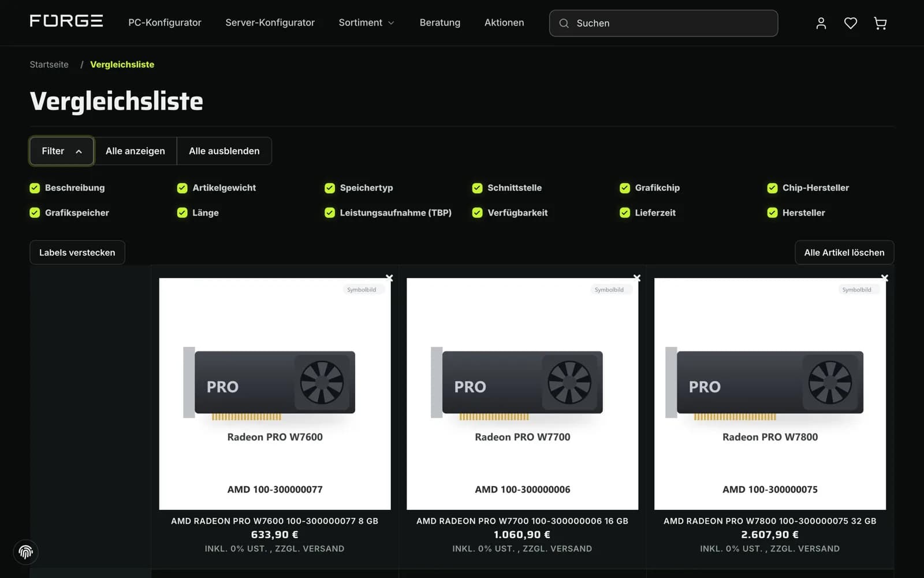Expand the Sortiment menu

(x=366, y=23)
